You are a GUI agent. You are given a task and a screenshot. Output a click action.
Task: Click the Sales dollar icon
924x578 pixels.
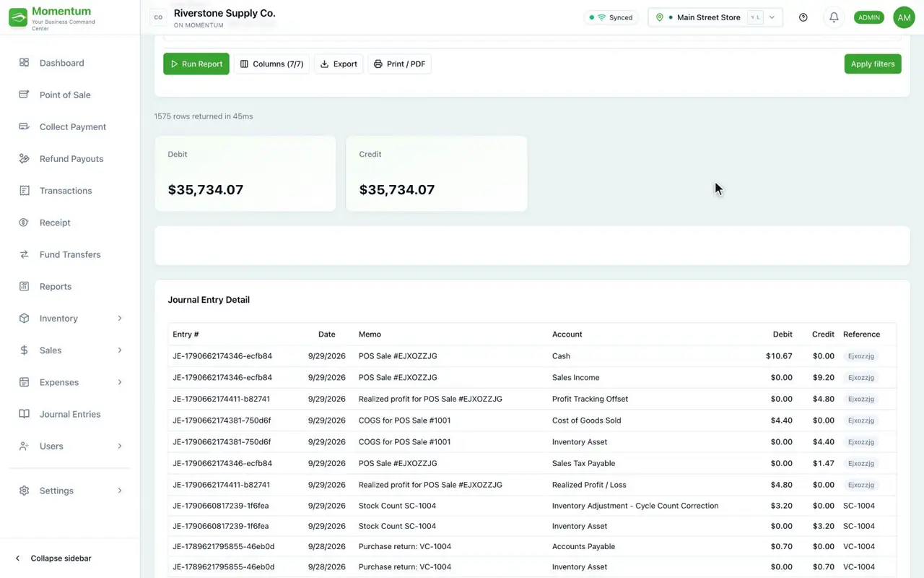tap(24, 350)
